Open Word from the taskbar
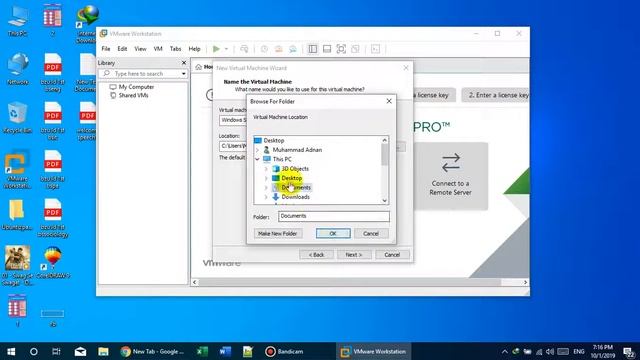 click(225, 351)
